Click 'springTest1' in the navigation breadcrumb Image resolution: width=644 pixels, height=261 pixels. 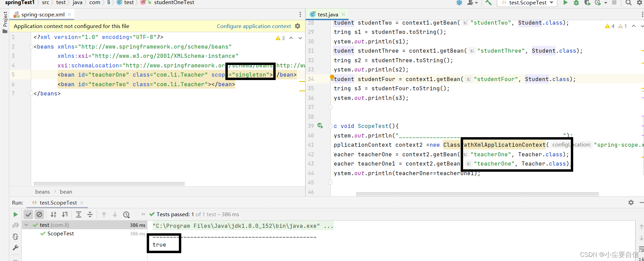pyautogui.click(x=20, y=2)
